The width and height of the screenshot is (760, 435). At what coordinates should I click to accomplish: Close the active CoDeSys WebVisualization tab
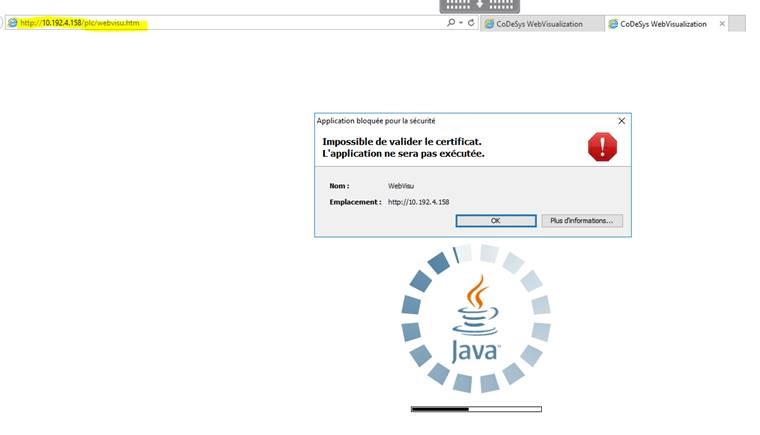pyautogui.click(x=723, y=23)
